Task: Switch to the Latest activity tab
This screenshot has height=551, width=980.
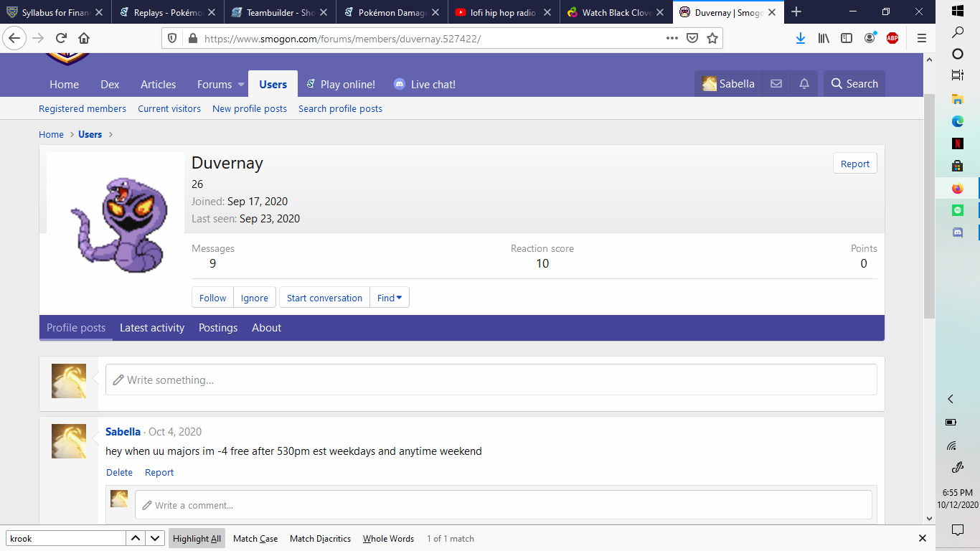Action: click(x=152, y=328)
